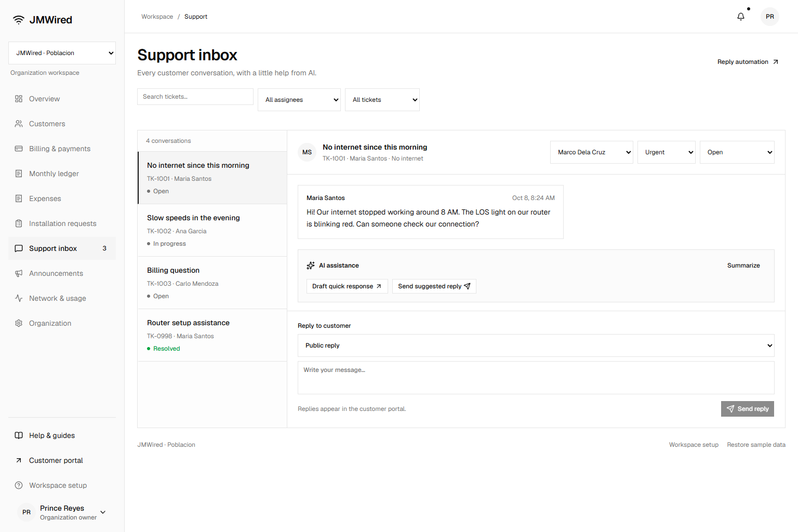
Task: Click the Write your message text area
Action: pyautogui.click(x=536, y=378)
